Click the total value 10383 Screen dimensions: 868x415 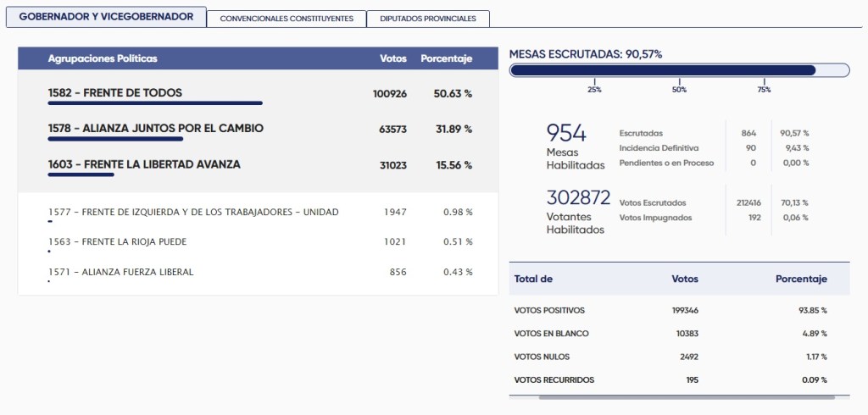[x=687, y=334]
